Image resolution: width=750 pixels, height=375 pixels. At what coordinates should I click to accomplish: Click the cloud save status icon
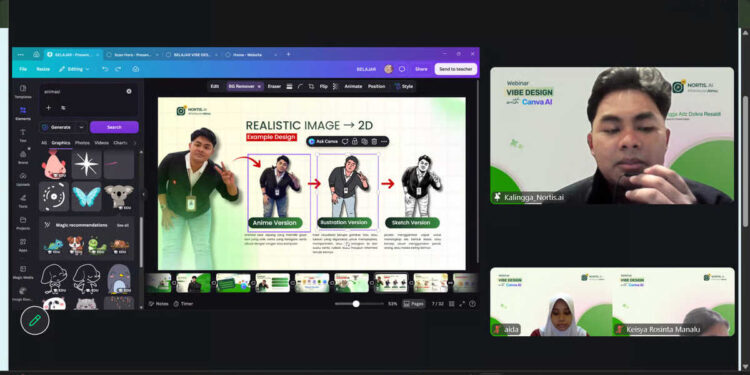coord(135,69)
